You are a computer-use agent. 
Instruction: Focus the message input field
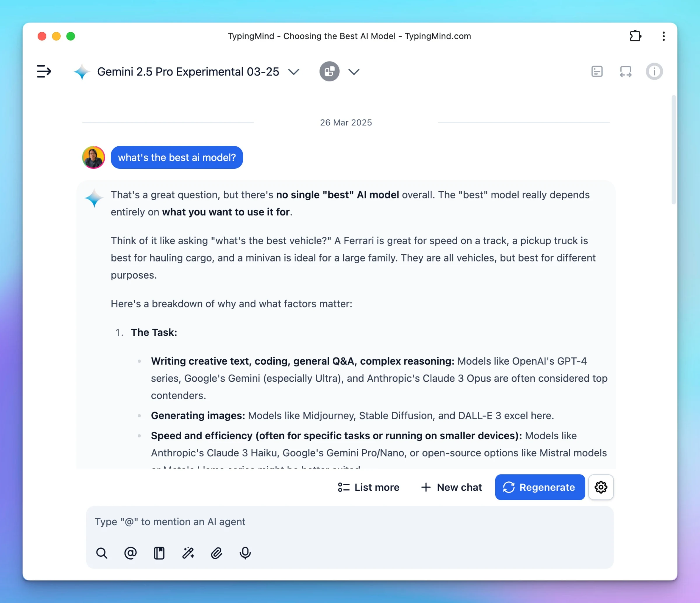coord(350,522)
